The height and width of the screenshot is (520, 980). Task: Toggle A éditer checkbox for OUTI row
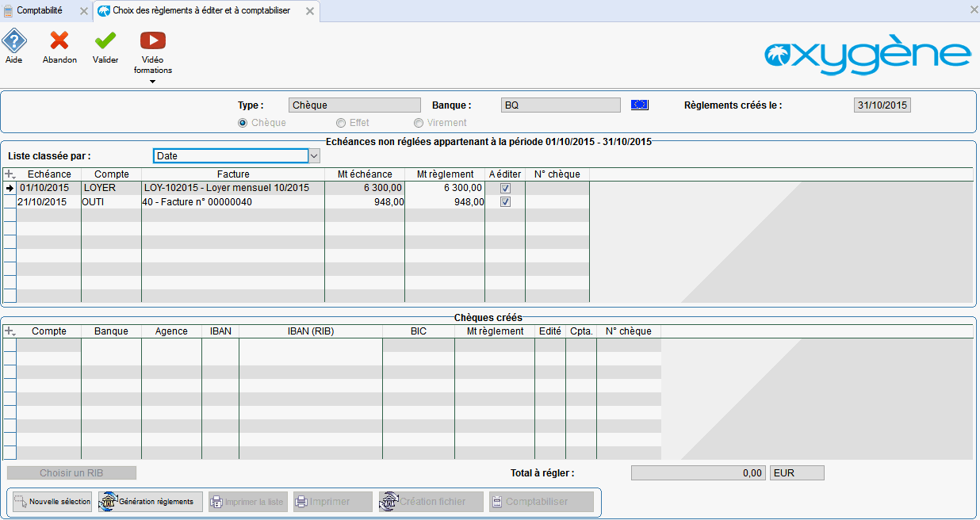point(505,202)
